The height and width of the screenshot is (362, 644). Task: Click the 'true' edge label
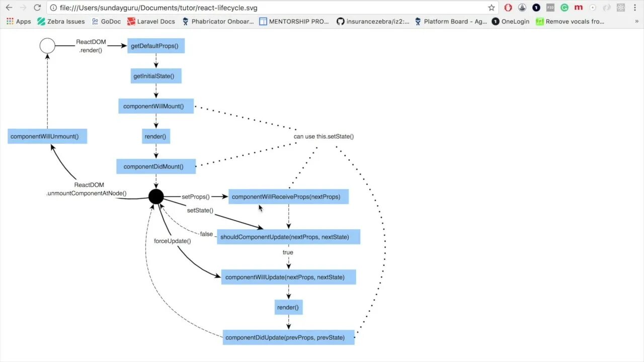tap(288, 252)
